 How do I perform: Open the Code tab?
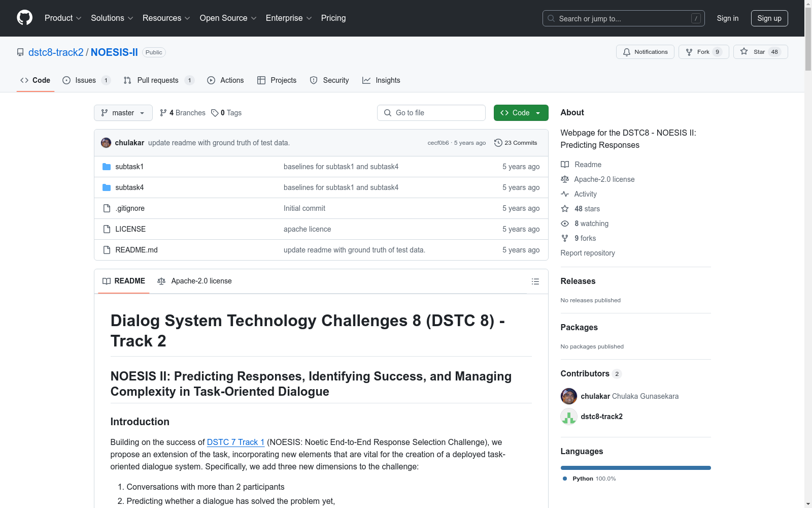tap(36, 80)
